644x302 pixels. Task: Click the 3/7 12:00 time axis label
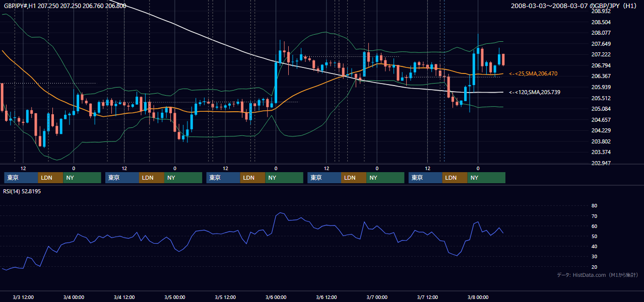tap(427, 297)
